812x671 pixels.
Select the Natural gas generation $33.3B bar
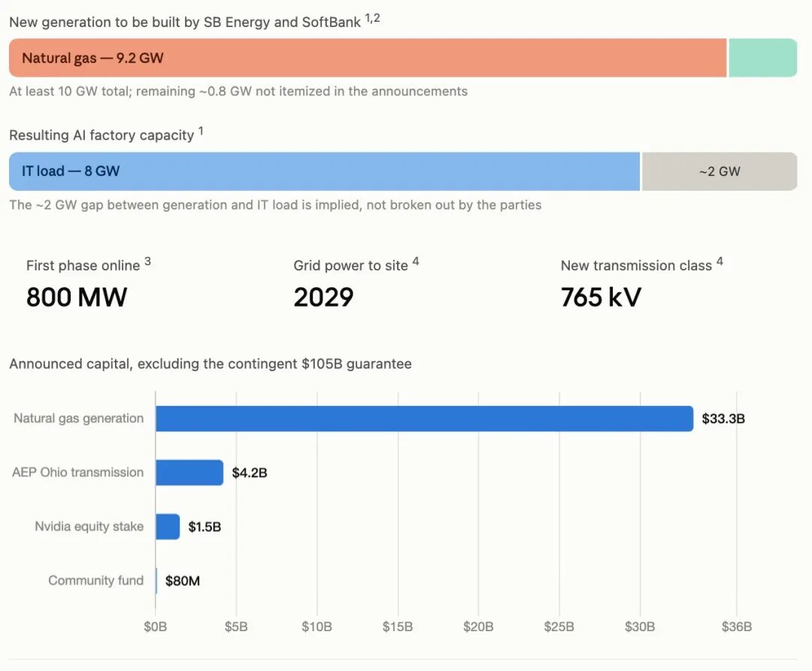(x=425, y=419)
